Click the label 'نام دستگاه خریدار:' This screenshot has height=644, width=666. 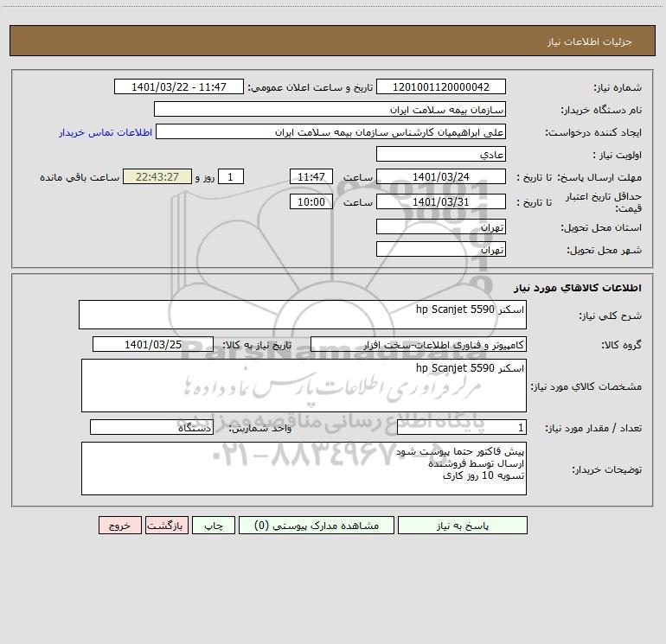tap(601, 111)
